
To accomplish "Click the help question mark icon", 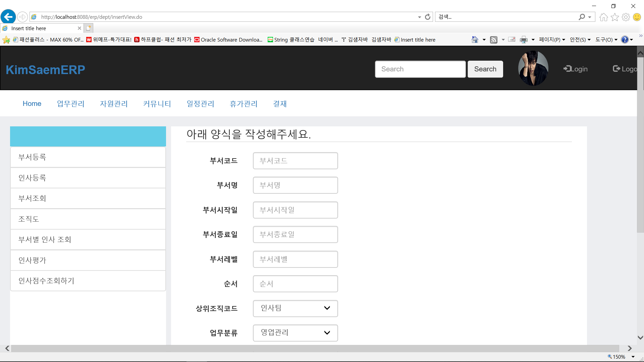I will (x=625, y=40).
